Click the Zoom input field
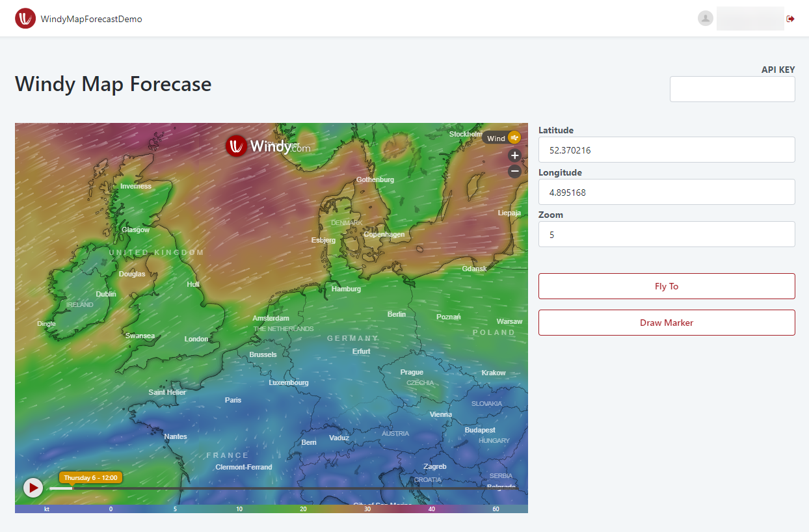Image resolution: width=809 pixels, height=532 pixels. click(x=667, y=234)
